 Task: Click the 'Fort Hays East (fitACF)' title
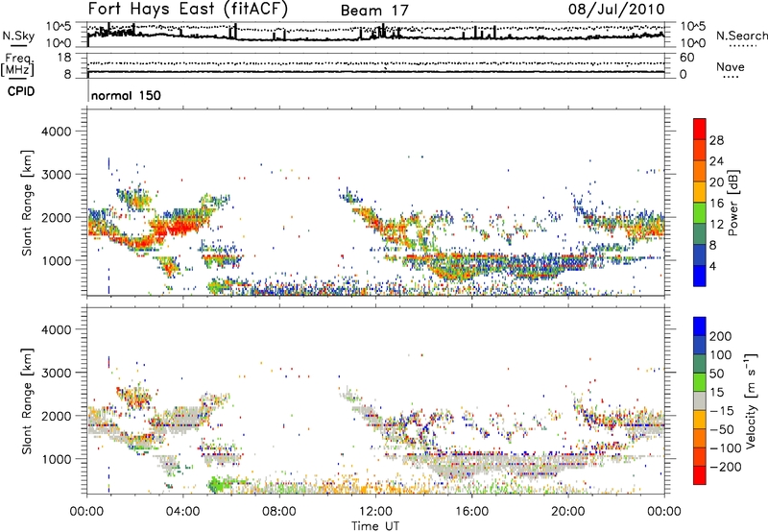coord(188,10)
